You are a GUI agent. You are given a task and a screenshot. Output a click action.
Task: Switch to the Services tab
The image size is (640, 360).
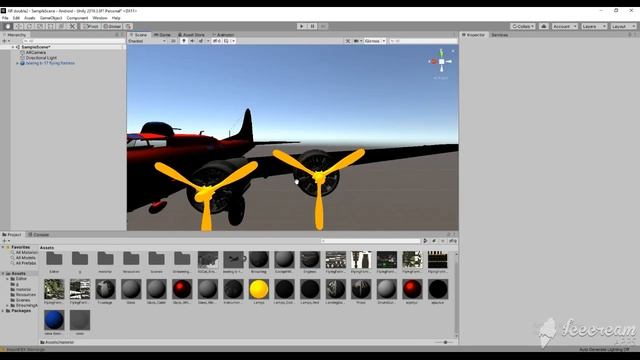click(500, 35)
